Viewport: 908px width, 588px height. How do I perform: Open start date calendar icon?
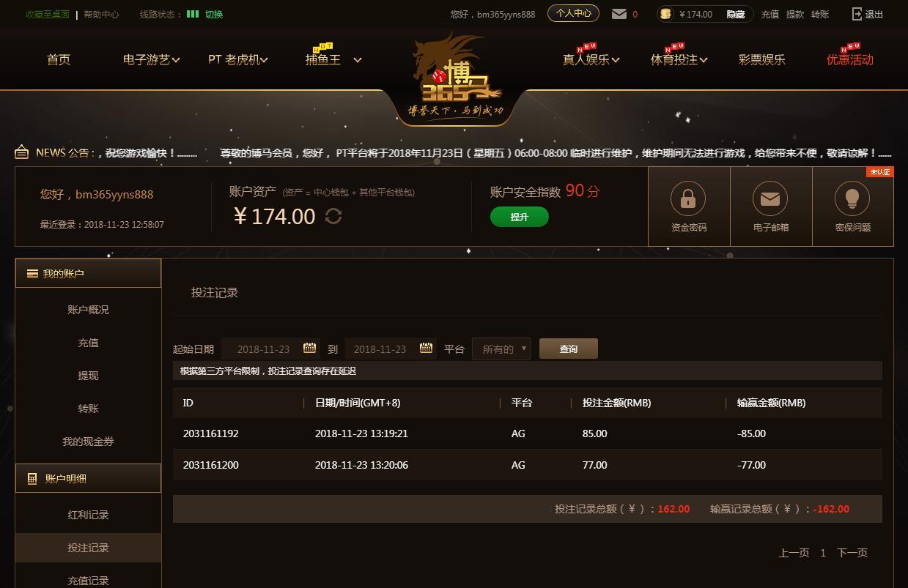coord(310,349)
